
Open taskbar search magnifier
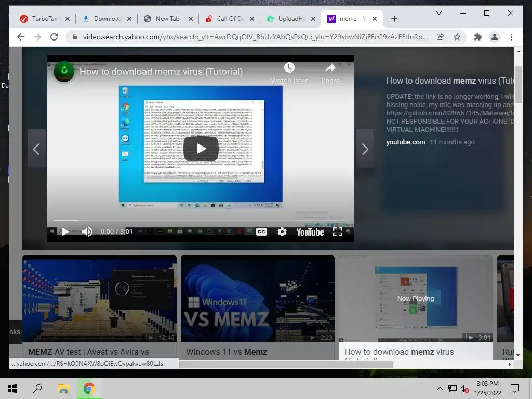[x=37, y=389]
